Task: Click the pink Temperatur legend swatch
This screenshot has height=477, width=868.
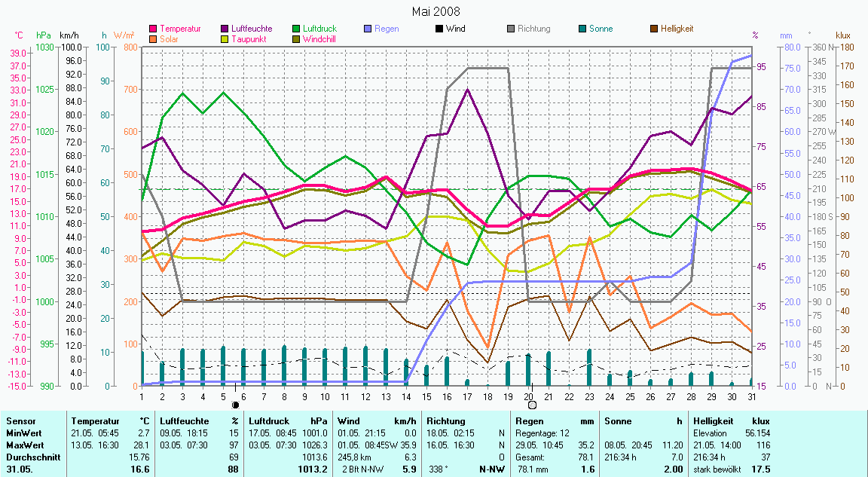Action: (154, 29)
